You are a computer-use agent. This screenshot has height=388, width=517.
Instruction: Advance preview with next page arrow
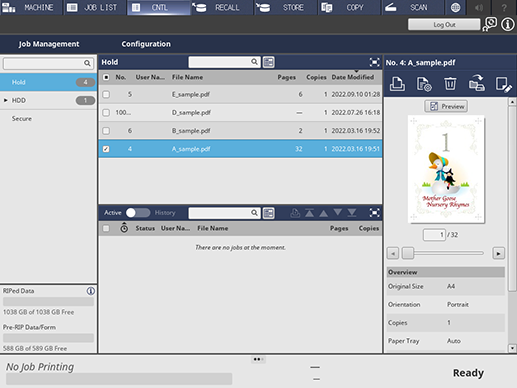(x=498, y=253)
